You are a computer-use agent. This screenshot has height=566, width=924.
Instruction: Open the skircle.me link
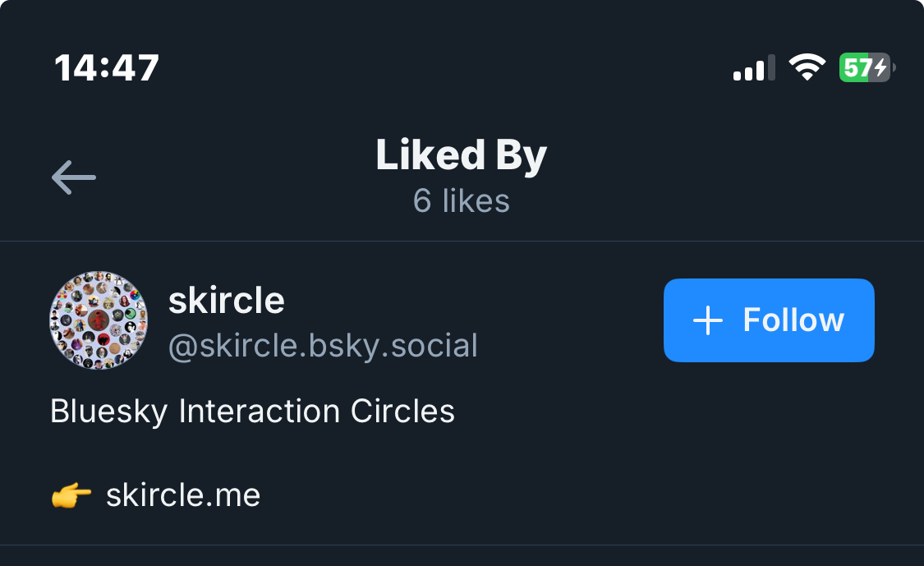(x=183, y=495)
